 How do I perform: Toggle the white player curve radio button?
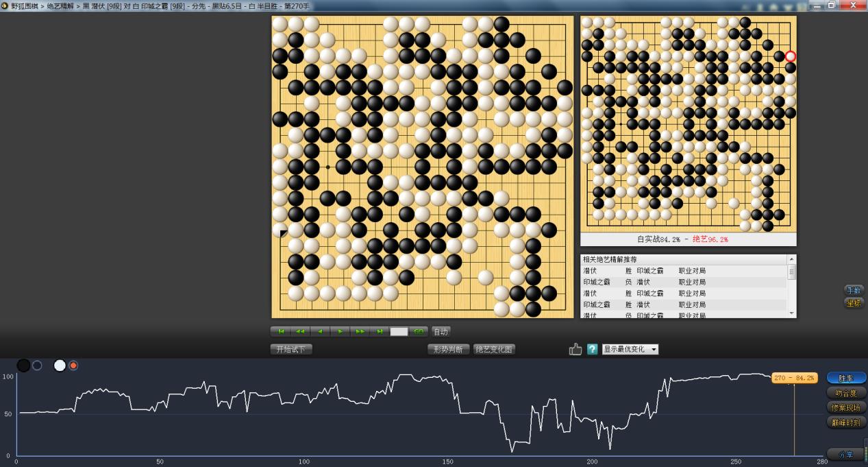coord(73,366)
